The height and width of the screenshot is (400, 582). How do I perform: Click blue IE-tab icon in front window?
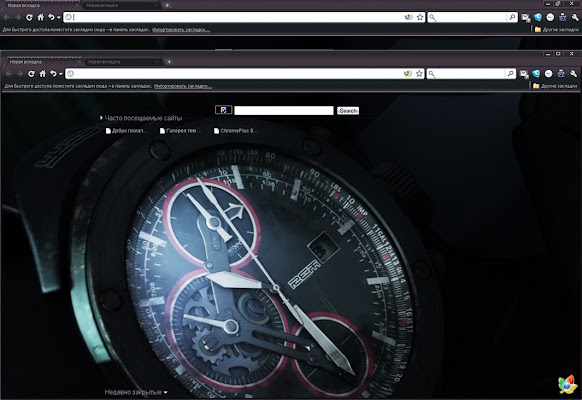[x=536, y=74]
